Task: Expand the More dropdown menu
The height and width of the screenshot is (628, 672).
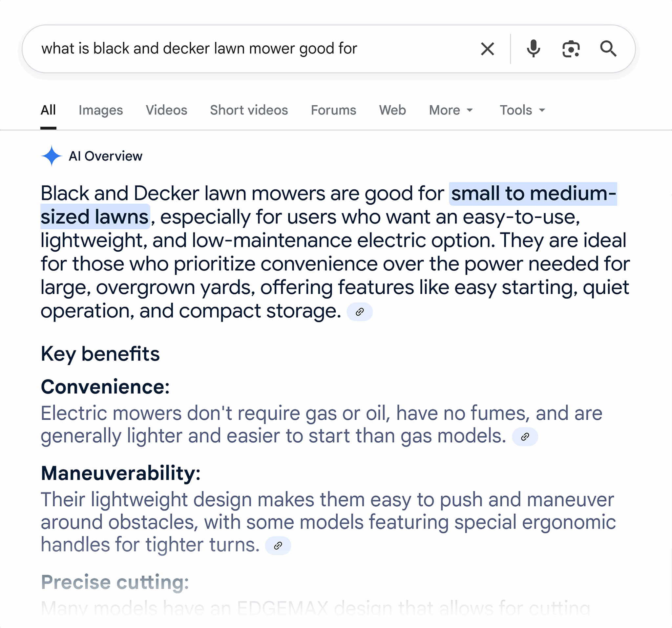Action: tap(451, 110)
